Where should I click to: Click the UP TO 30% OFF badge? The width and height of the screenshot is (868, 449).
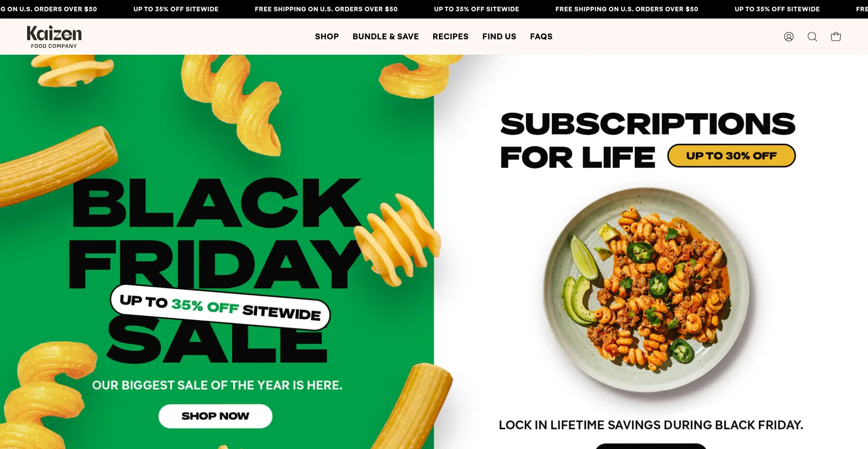[x=731, y=156]
